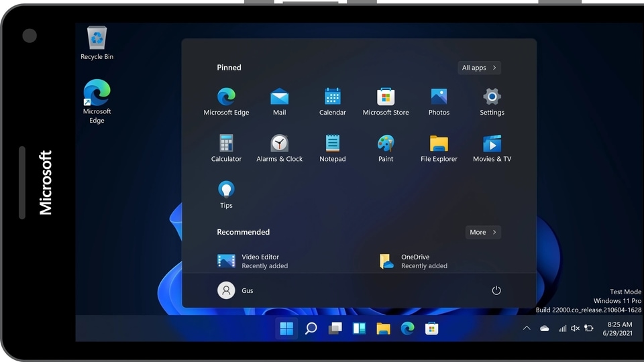Image resolution: width=644 pixels, height=362 pixels.
Task: Open Settings from pinned apps
Action: (492, 102)
